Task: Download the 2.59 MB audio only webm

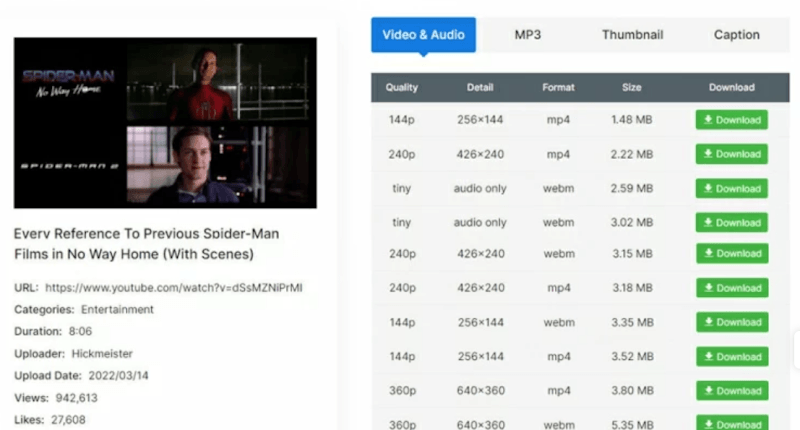Action: [x=732, y=188]
